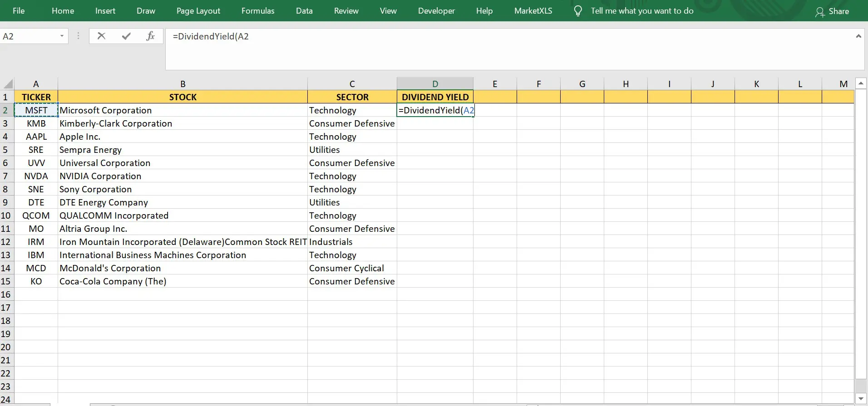868x406 pixels.
Task: Expand the Name Box dropdown arrow
Action: point(62,36)
